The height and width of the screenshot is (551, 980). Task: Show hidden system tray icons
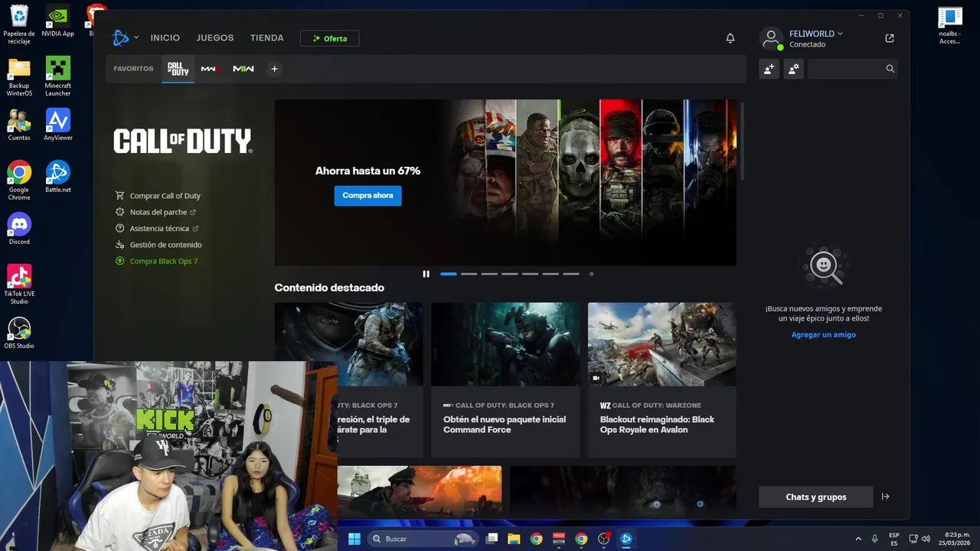point(858,539)
